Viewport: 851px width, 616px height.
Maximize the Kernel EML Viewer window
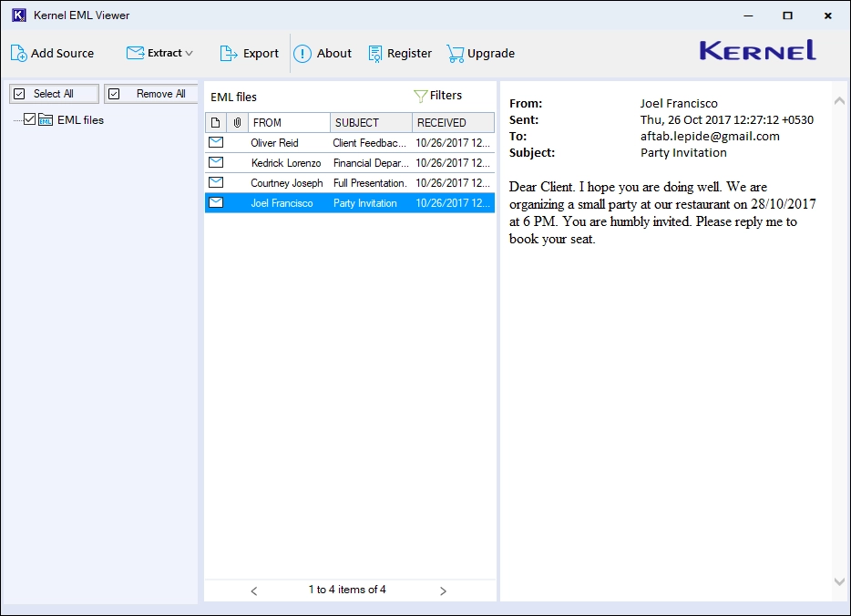point(787,15)
